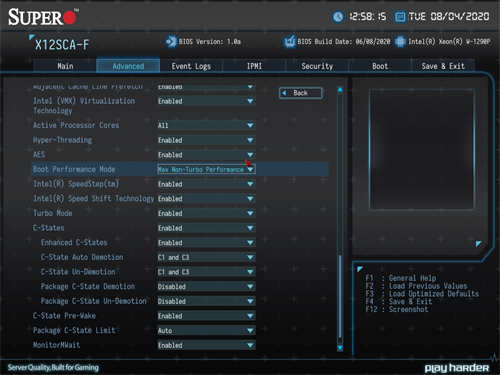The image size is (500, 375).
Task: Go to the Security tab
Action: pos(317,66)
